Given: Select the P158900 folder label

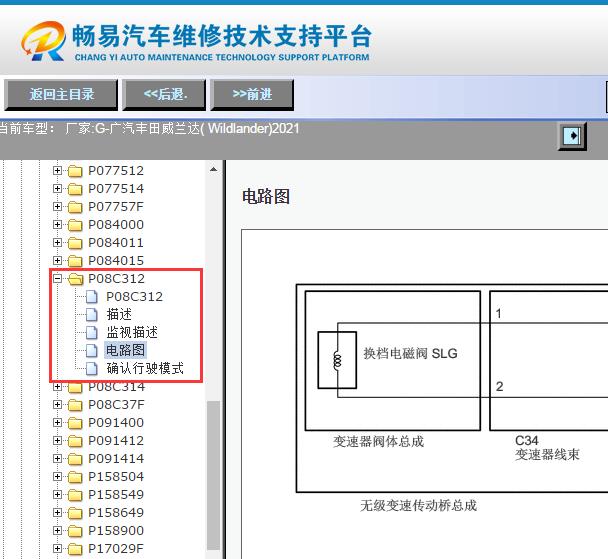Looking at the screenshot, I should point(116,531).
